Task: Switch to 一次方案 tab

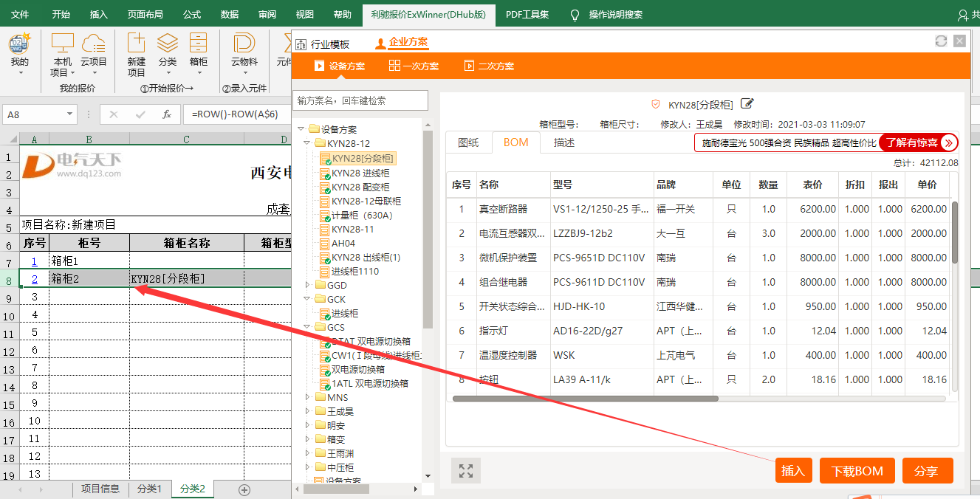Action: [414, 66]
